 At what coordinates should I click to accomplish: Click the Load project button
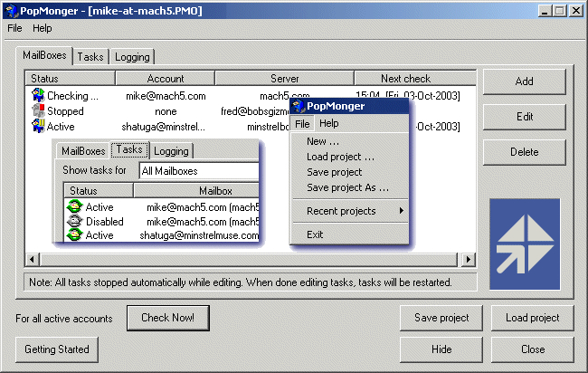[x=532, y=318]
